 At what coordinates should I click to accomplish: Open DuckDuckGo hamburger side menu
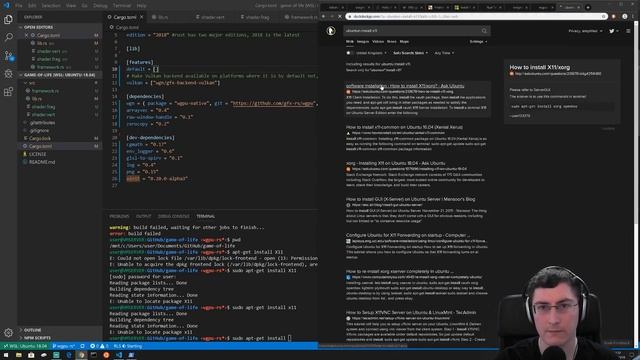coord(628,31)
